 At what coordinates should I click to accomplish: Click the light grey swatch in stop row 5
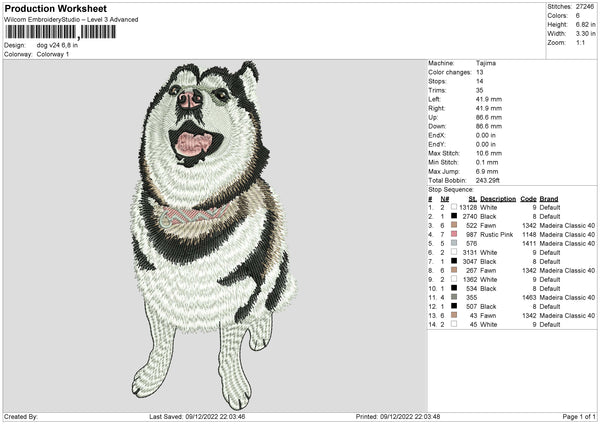pyautogui.click(x=454, y=243)
